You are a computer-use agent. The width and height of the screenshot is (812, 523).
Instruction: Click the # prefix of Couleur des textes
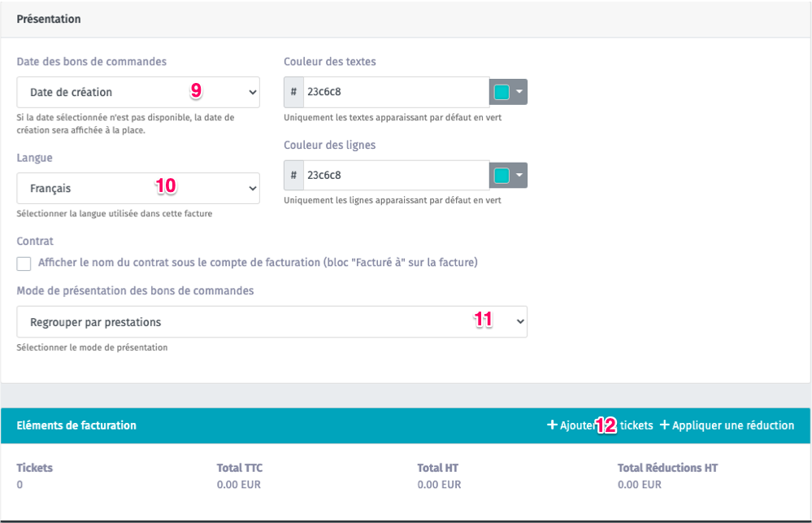click(293, 92)
